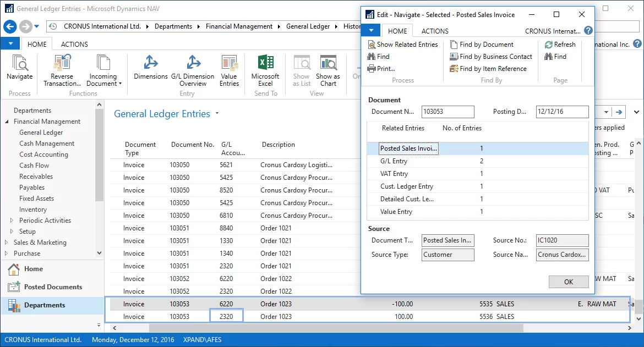Switch to ACTIONS tab in dialog
The width and height of the screenshot is (644, 347).
coord(434,31)
